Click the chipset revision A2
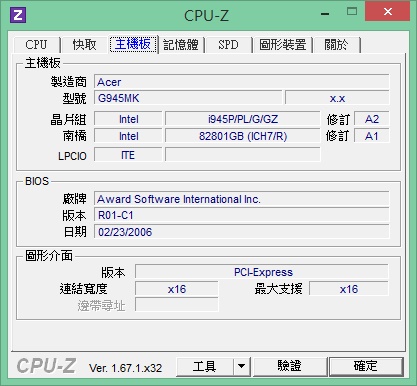 (372, 119)
